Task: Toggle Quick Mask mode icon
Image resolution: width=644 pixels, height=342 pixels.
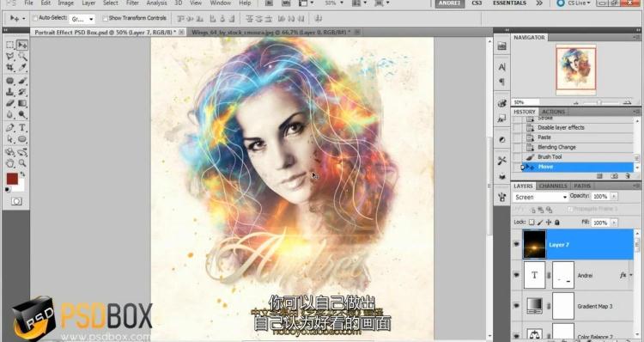Action: (x=16, y=201)
